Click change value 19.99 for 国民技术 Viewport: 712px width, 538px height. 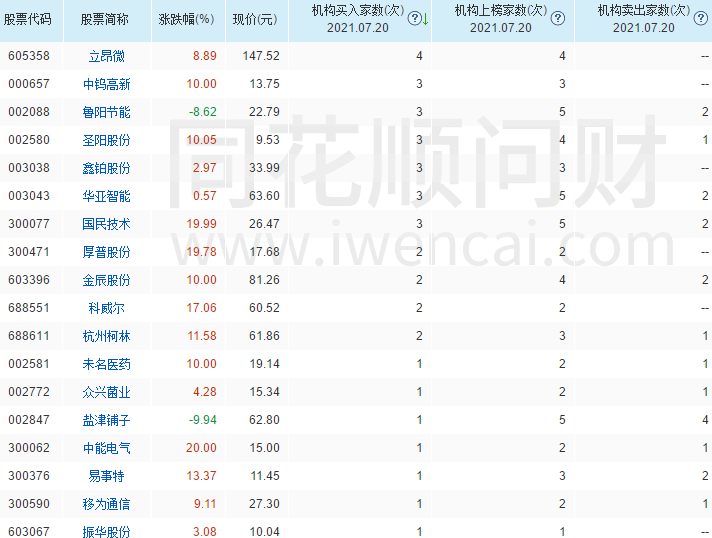pyautogui.click(x=202, y=224)
